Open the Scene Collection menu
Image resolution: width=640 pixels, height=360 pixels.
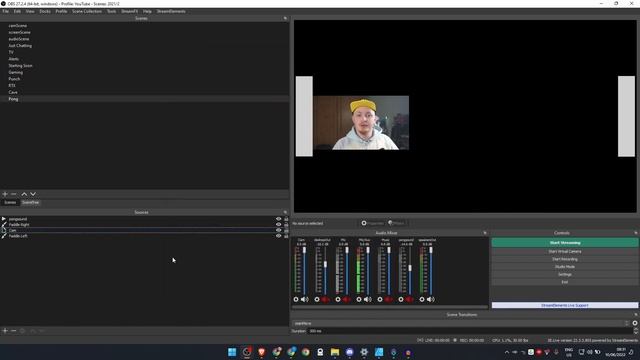pyautogui.click(x=87, y=11)
